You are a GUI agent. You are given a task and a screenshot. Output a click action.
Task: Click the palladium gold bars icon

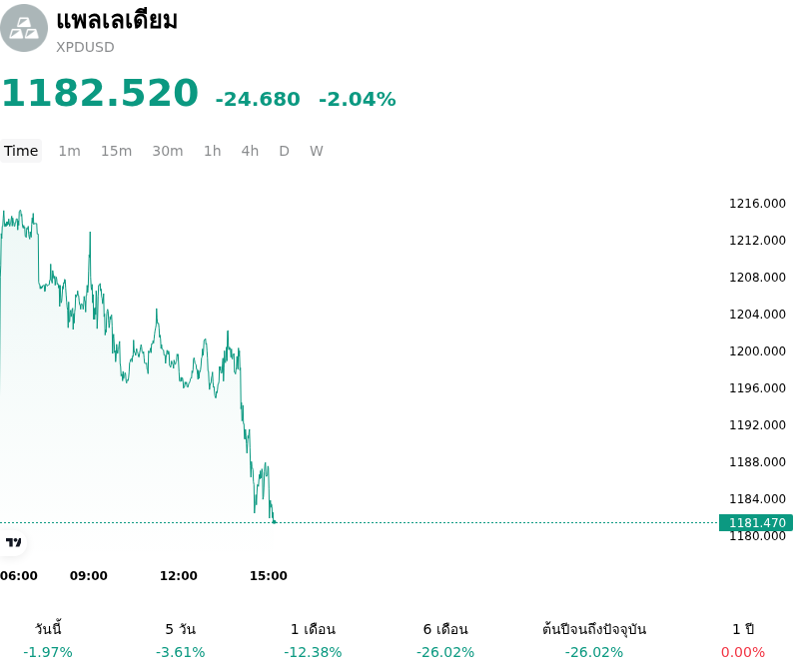click(23, 28)
